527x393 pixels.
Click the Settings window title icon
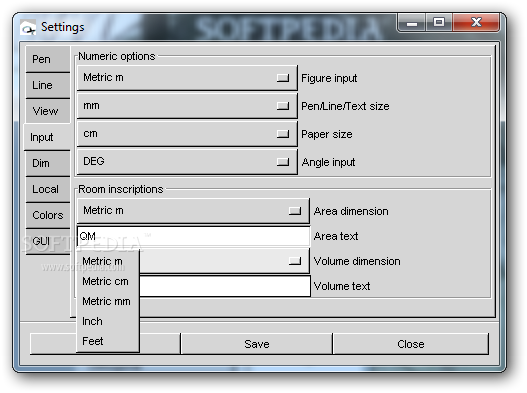point(28,27)
